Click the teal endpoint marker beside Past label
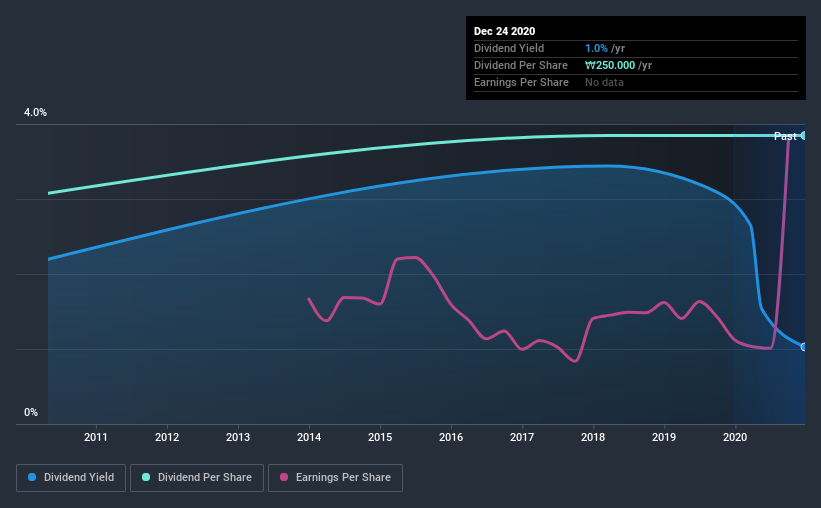This screenshot has height=508, width=821. (803, 136)
